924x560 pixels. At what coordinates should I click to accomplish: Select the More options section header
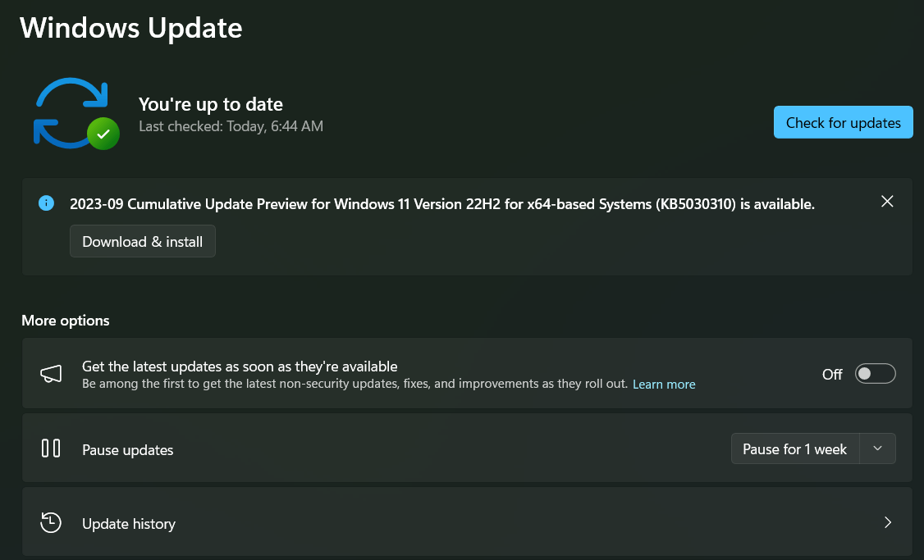pos(65,321)
